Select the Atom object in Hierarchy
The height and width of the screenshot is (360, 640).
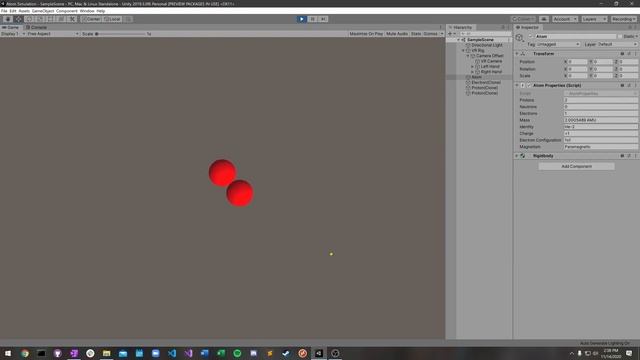click(476, 77)
